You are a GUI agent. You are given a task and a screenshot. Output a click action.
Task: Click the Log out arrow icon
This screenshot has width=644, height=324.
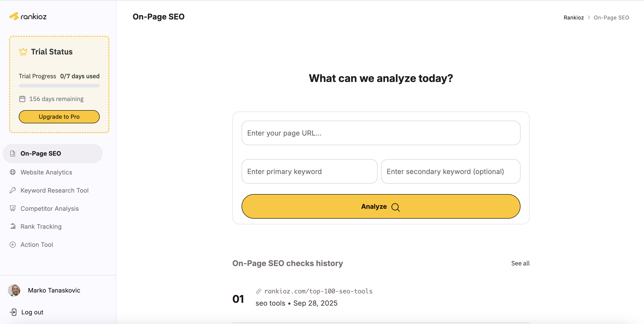point(13,312)
